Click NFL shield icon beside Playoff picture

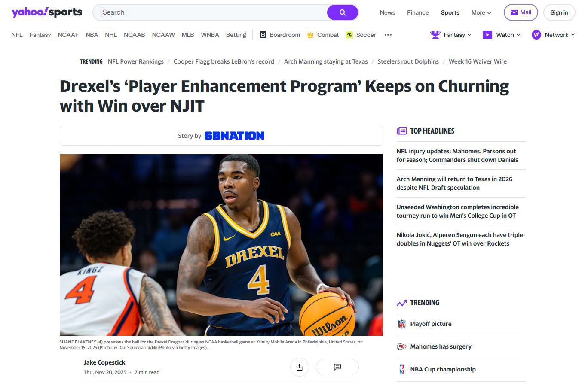pos(402,324)
